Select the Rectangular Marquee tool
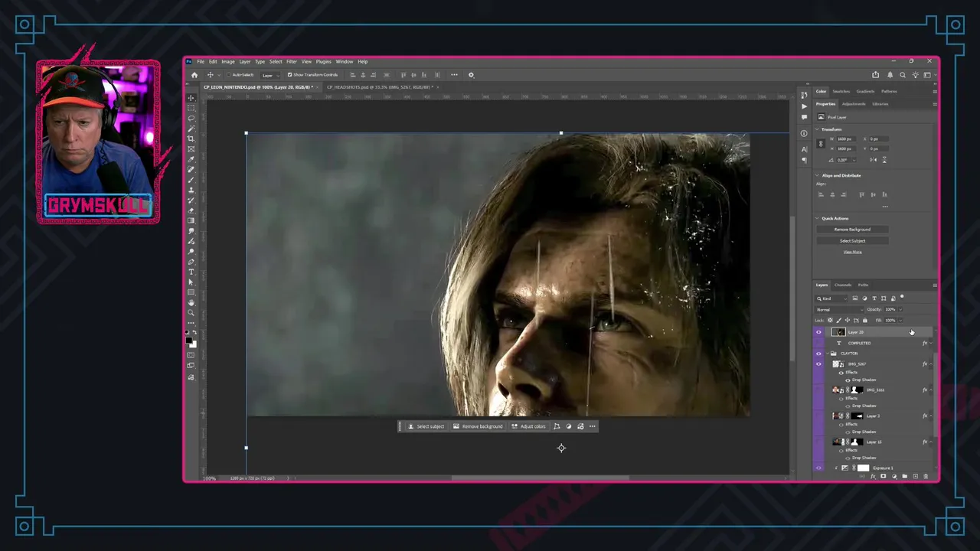The image size is (980, 551). coord(191,108)
